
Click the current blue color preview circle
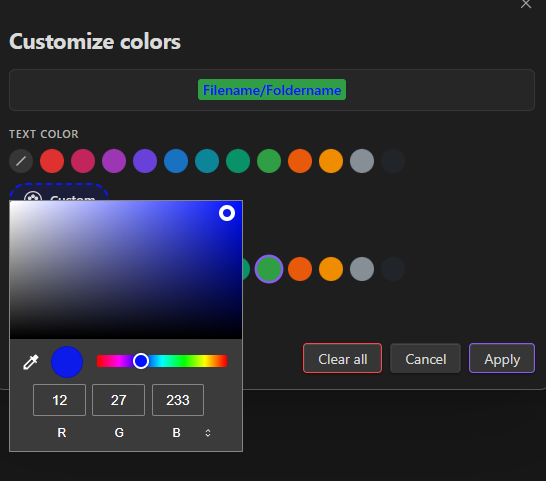click(67, 362)
